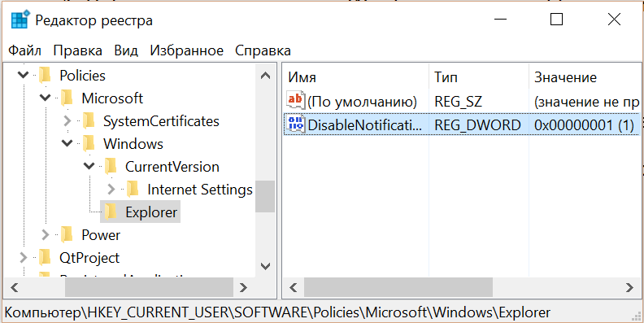
Task: Click tree pane scroll left arrow
Action: 15,287
